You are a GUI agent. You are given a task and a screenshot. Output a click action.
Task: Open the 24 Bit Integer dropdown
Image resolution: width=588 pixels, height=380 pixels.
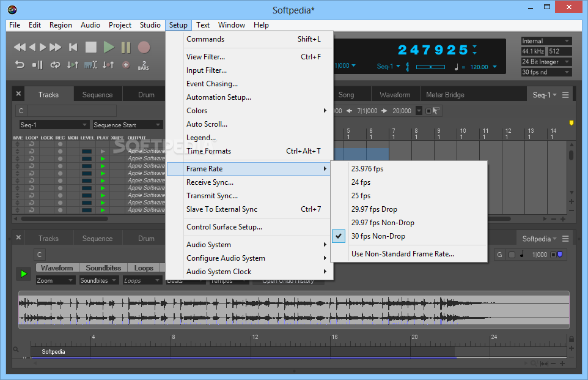(x=546, y=62)
